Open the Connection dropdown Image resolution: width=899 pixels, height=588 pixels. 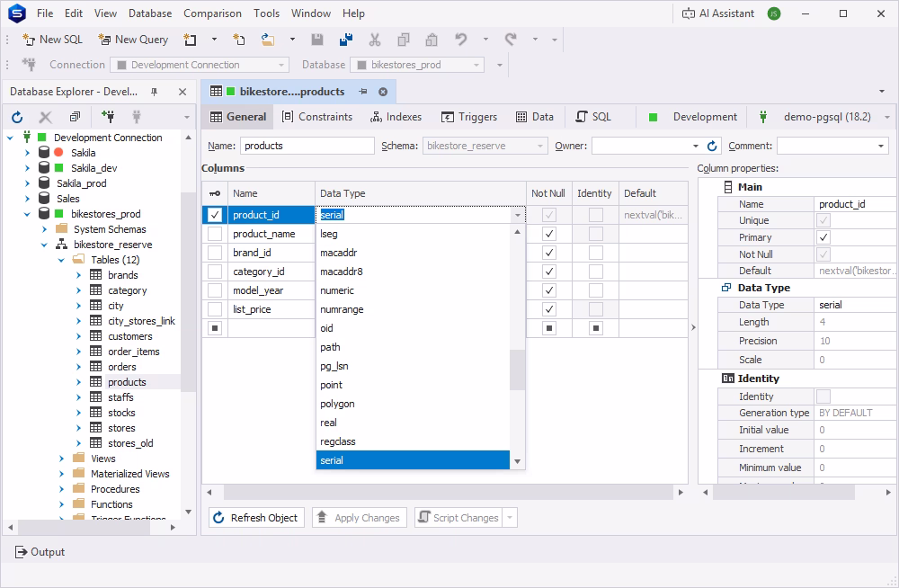pyautogui.click(x=280, y=65)
